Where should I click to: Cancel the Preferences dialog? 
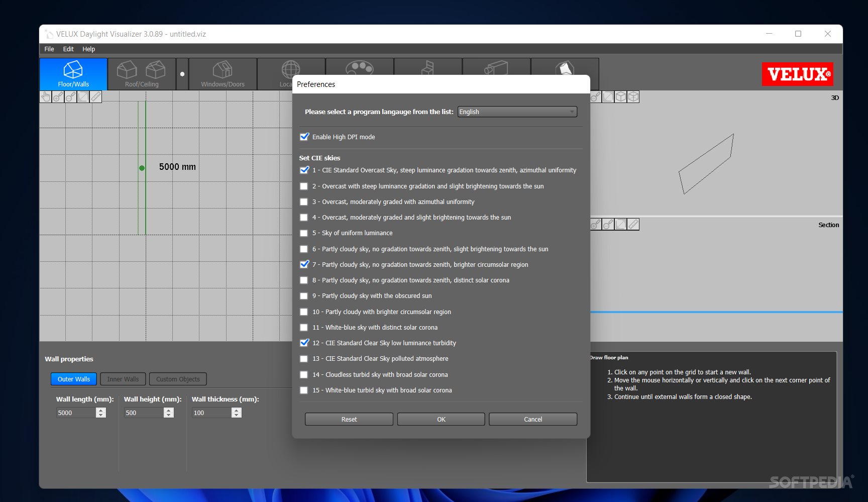pyautogui.click(x=533, y=419)
